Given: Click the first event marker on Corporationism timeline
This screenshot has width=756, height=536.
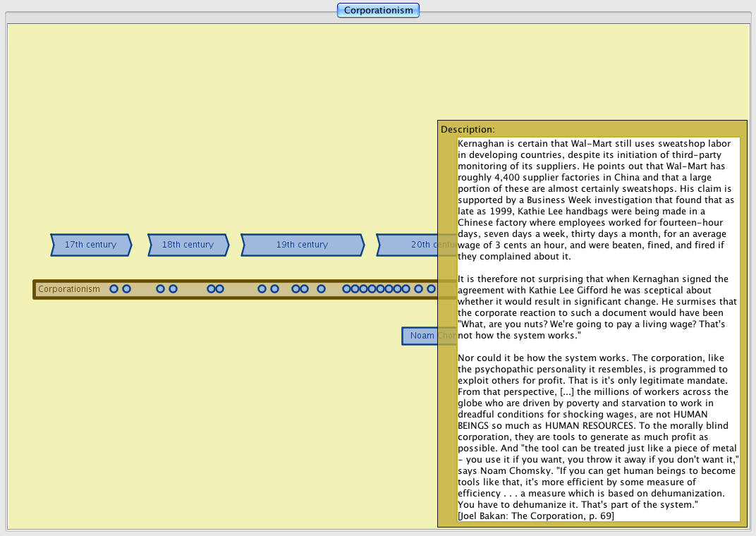Looking at the screenshot, I should pyautogui.click(x=114, y=289).
